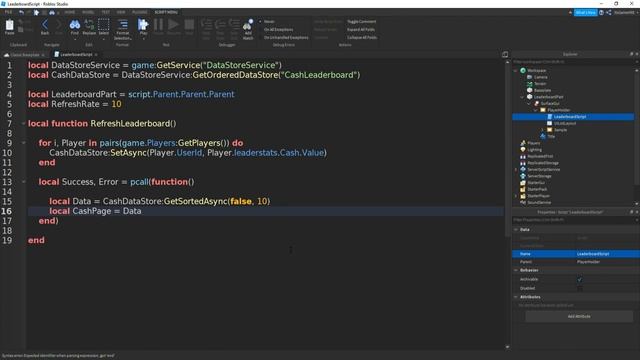640x360 pixels.
Task: Collapse the LeaderboardPart tree node
Action: point(522,97)
